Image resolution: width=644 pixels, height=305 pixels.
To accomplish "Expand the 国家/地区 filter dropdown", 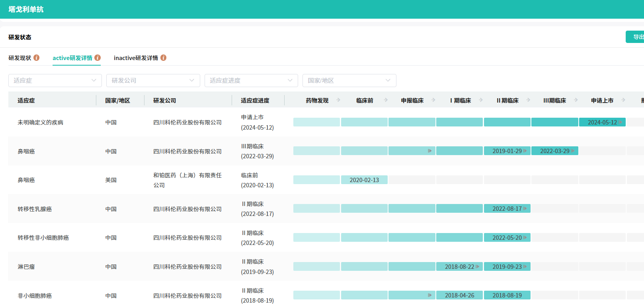I will coord(349,80).
